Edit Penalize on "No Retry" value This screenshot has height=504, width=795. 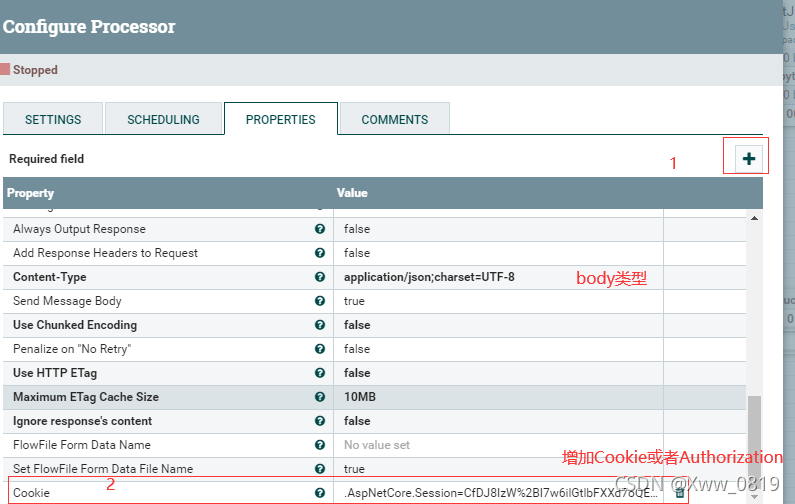498,349
